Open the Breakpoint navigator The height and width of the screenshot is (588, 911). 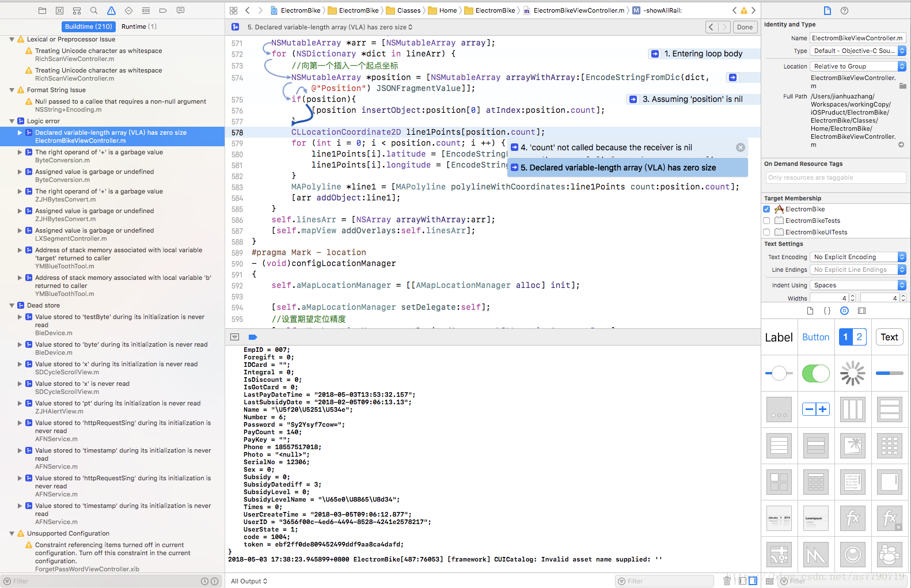coord(163,10)
